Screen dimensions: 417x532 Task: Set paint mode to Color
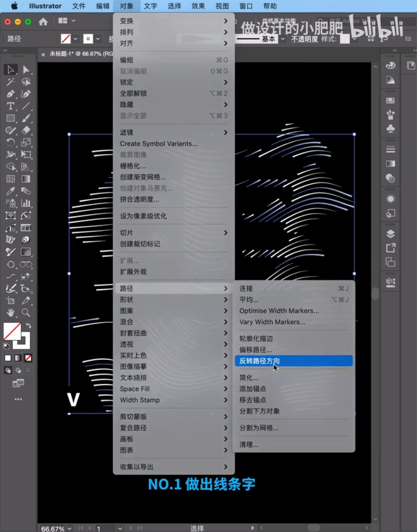coord(8,358)
